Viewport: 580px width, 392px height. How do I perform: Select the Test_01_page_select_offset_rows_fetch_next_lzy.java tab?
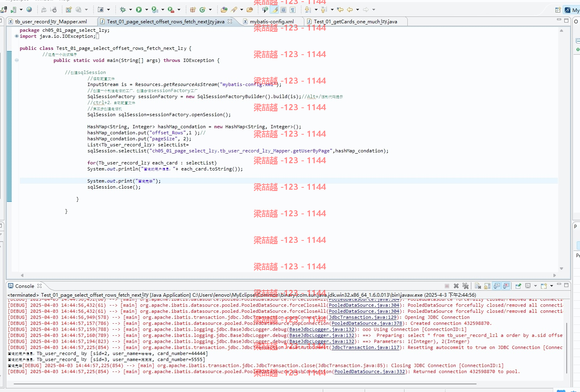coord(165,22)
